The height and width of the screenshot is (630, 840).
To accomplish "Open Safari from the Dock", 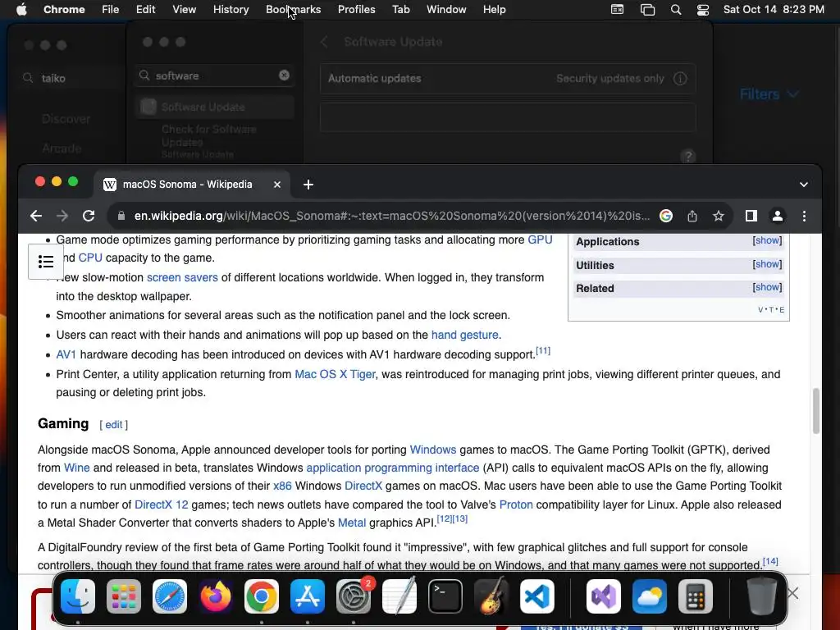I will pyautogui.click(x=170, y=596).
